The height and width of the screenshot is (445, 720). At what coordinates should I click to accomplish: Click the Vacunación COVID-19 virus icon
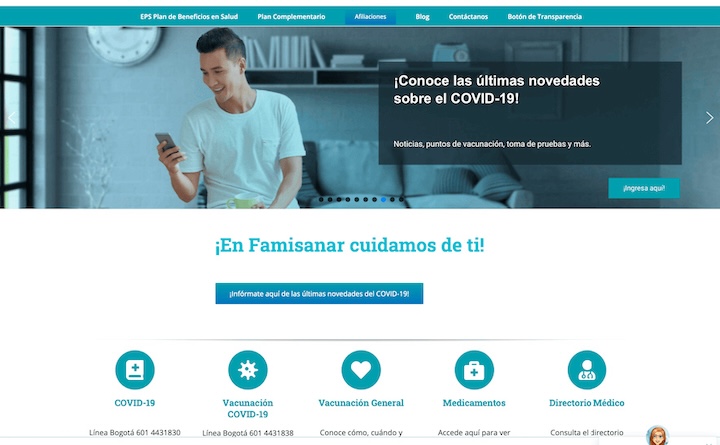[248, 370]
